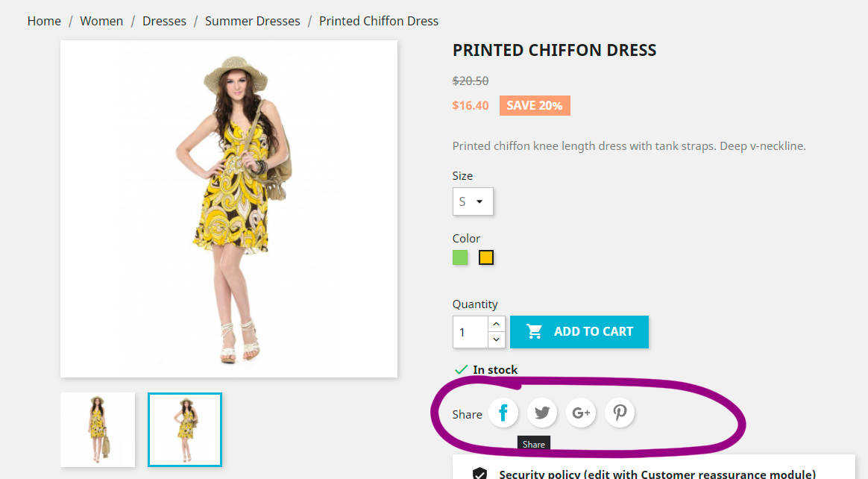The width and height of the screenshot is (868, 479).
Task: Share product on Facebook
Action: (503, 413)
